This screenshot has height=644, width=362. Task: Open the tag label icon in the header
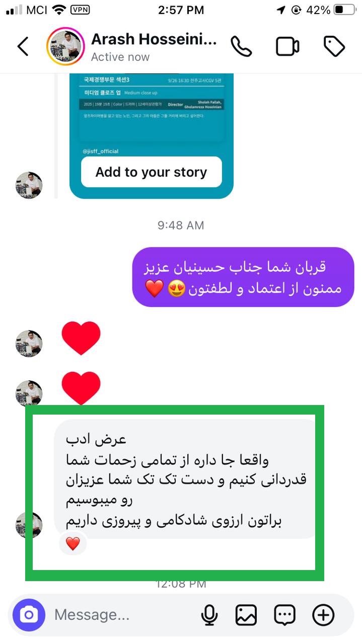(x=334, y=47)
